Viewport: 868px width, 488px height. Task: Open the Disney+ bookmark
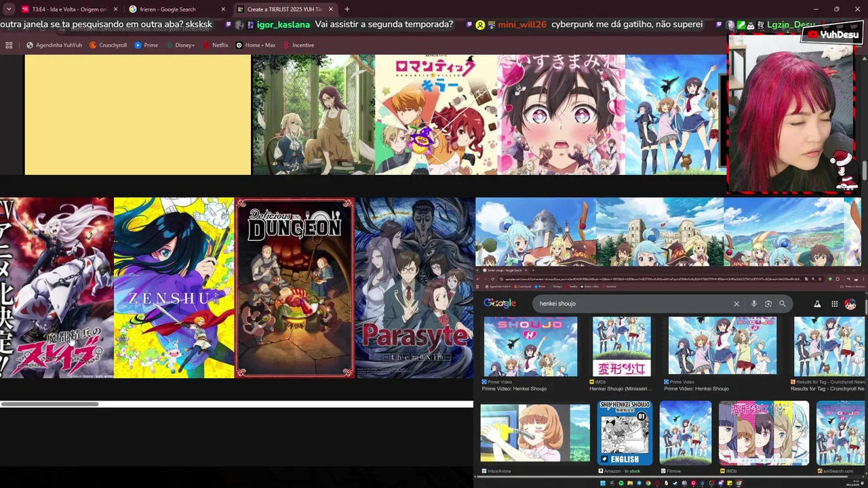point(180,45)
